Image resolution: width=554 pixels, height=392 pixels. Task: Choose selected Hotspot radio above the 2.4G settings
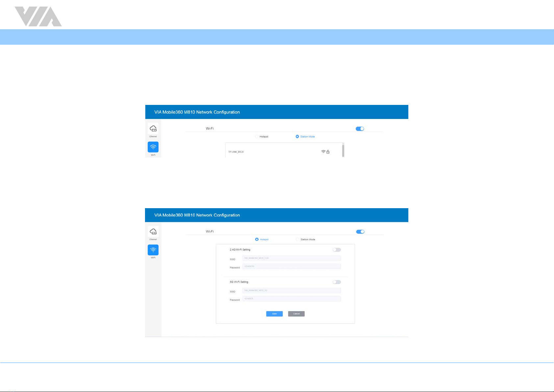tap(257, 239)
